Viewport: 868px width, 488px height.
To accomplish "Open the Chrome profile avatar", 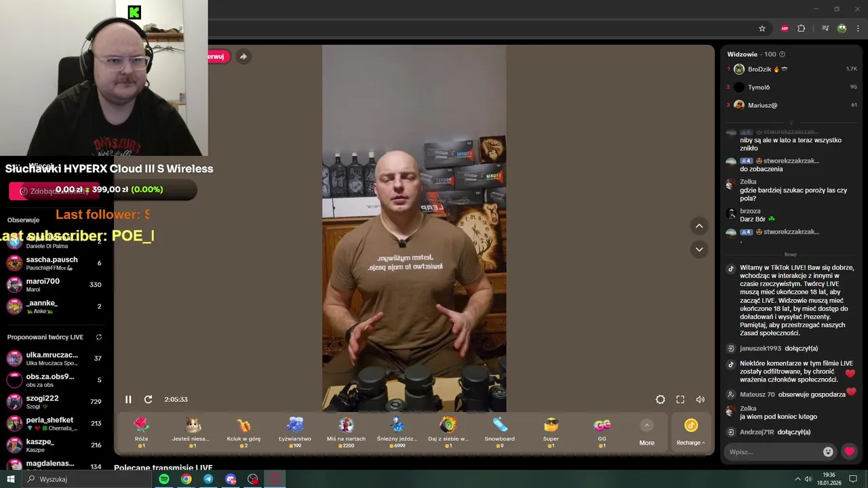I will coord(842,28).
